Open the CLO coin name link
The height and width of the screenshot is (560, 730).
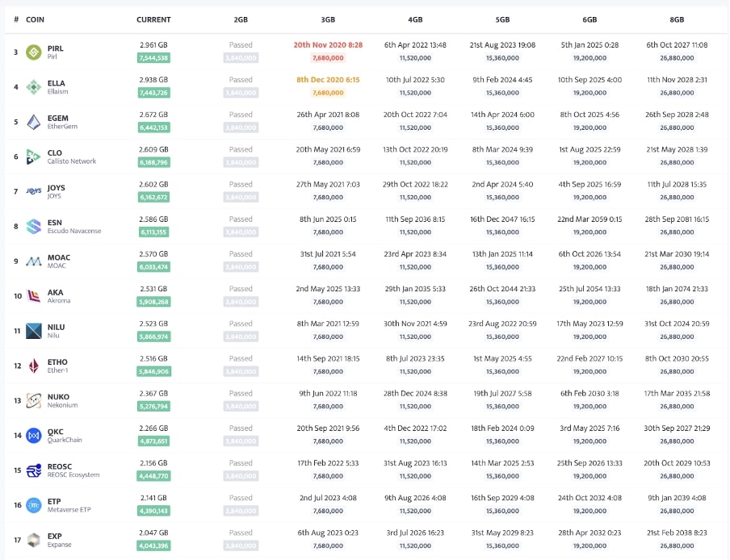[54, 153]
